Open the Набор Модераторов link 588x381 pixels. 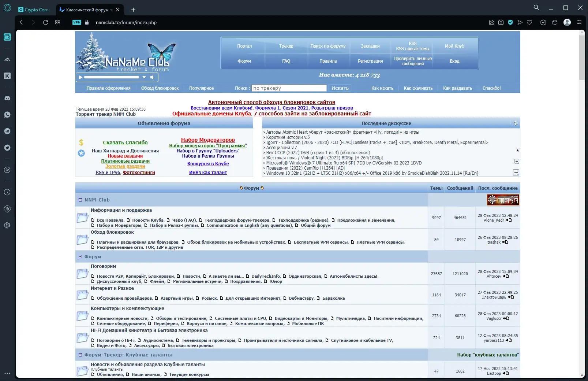[208, 140]
